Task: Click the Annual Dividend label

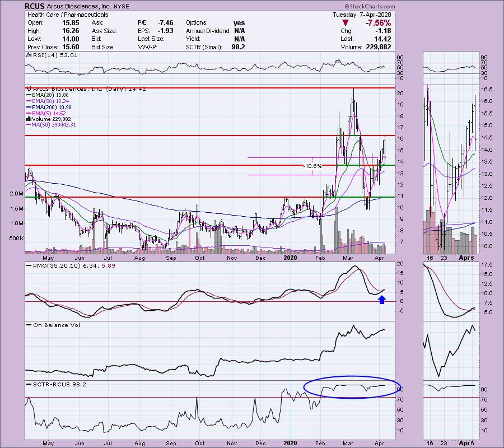Action: [208, 31]
